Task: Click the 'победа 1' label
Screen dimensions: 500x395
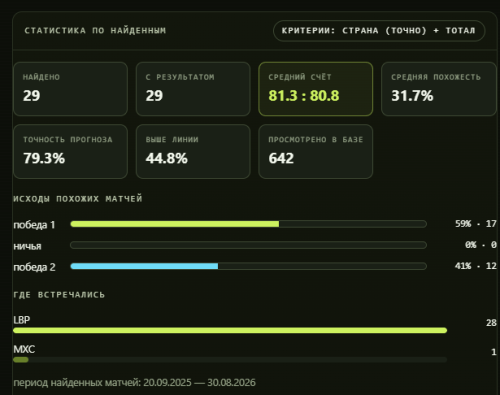Action: [x=34, y=225]
